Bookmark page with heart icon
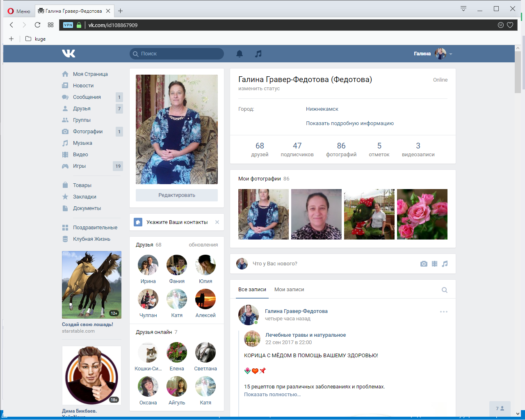Screen dimensions: 525x420 pos(510,25)
